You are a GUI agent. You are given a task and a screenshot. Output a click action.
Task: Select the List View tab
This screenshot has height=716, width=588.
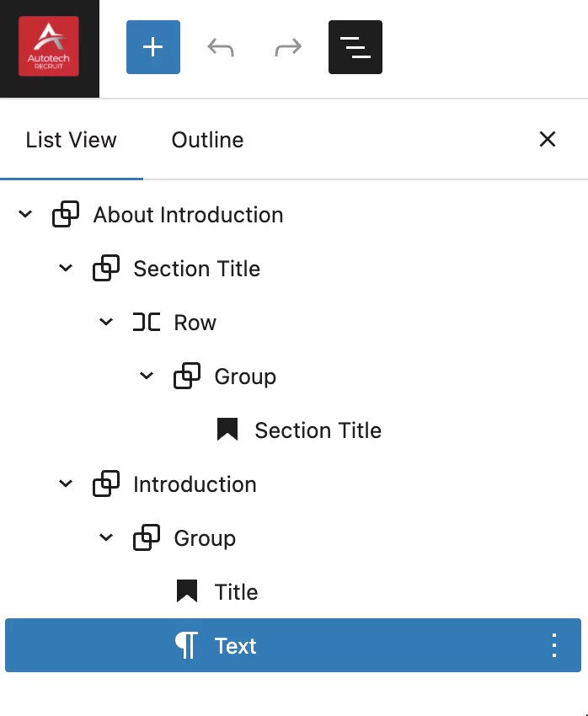point(72,140)
